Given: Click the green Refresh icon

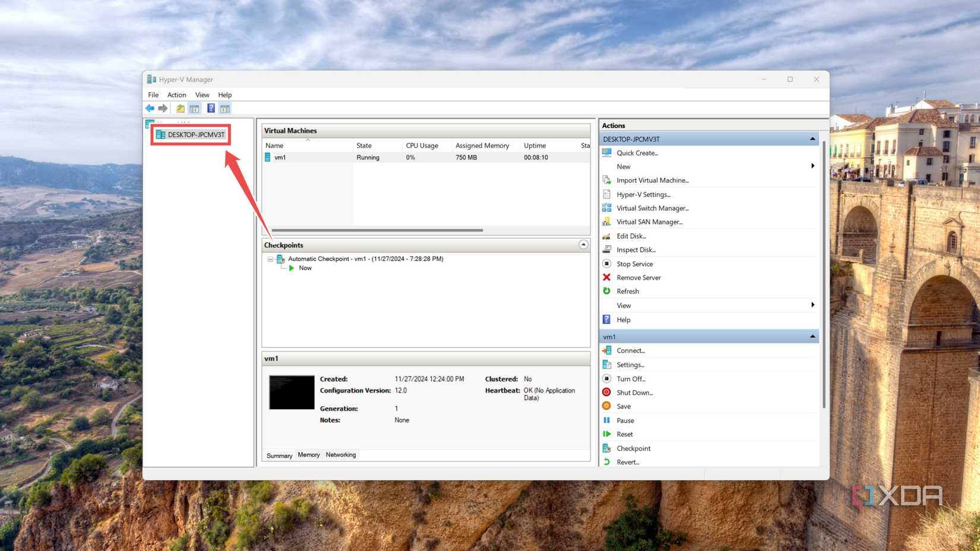Looking at the screenshot, I should pos(606,291).
